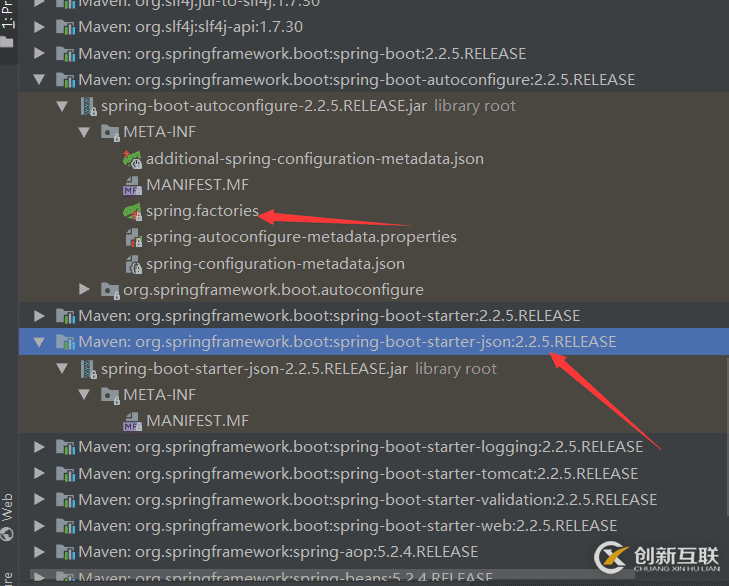729x586 pixels.
Task: Select org.springframework.boot.autoconfigure package name
Action: 273,290
